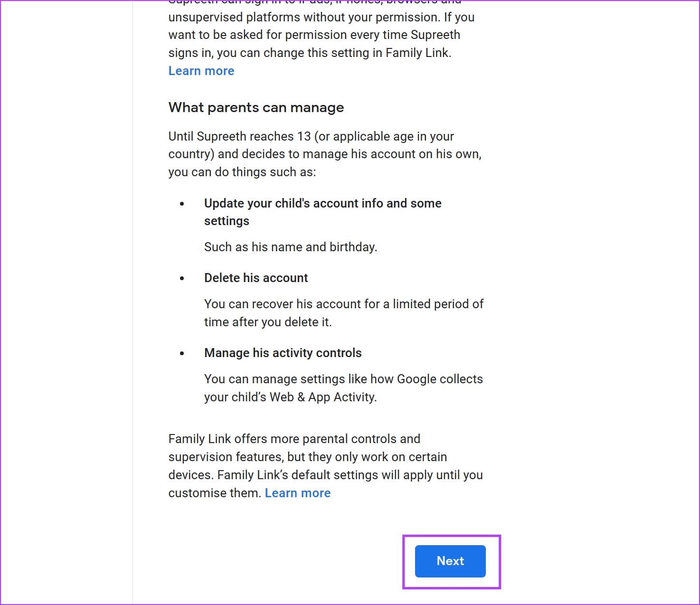Click the blue Next button
Viewport: 700px width, 605px height.
450,561
